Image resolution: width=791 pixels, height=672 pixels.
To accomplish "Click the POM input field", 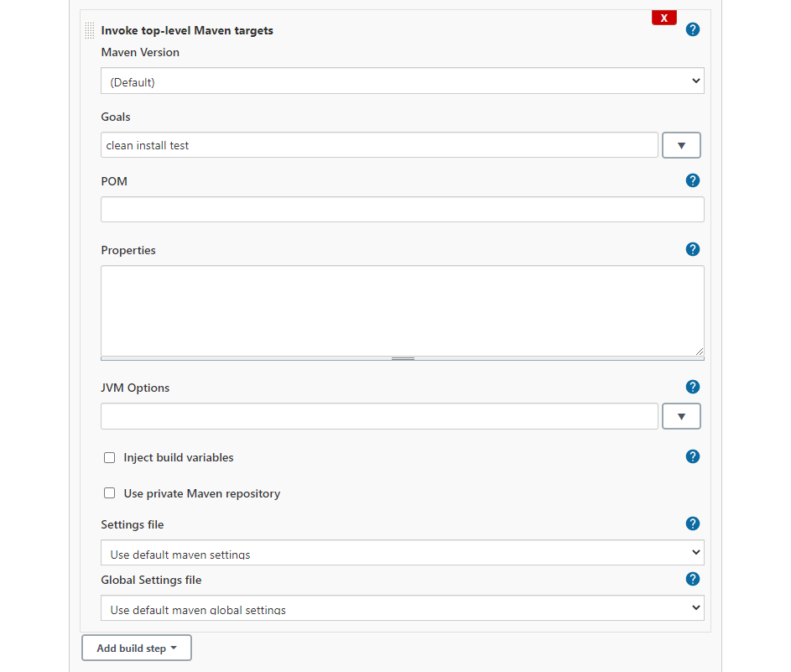I will coord(402,210).
